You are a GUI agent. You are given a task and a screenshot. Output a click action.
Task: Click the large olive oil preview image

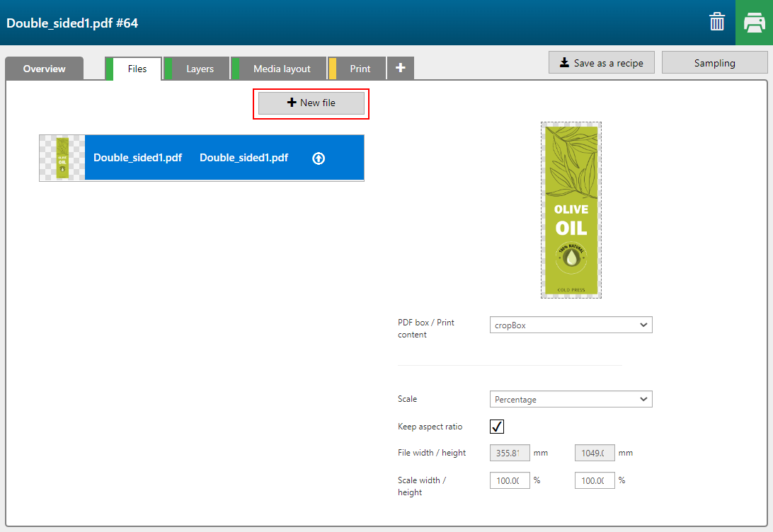click(x=571, y=209)
